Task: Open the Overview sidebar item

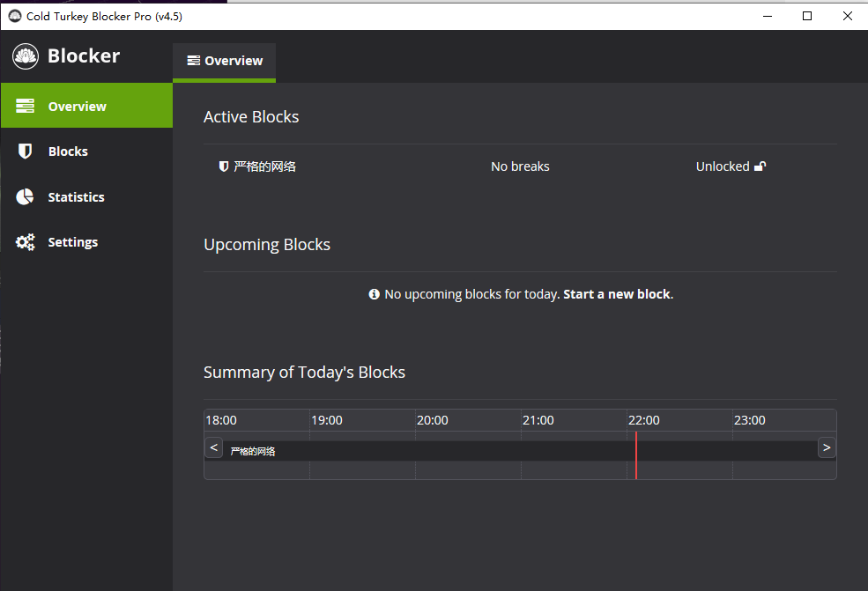Action: point(87,106)
